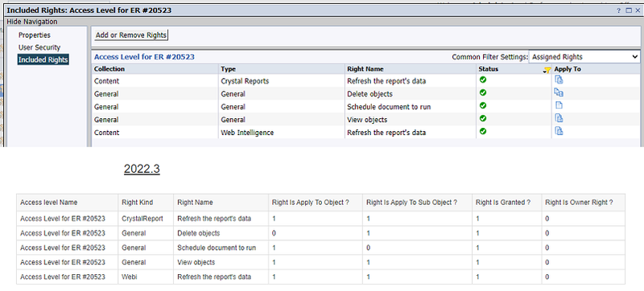The width and height of the screenshot is (644, 291).
Task: Click Add or Remove Rights button
Action: click(x=131, y=35)
